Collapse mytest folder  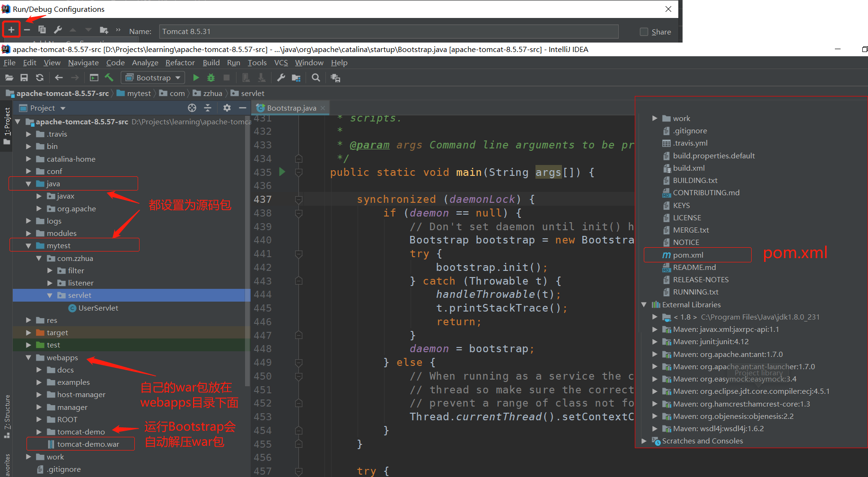[x=28, y=246]
